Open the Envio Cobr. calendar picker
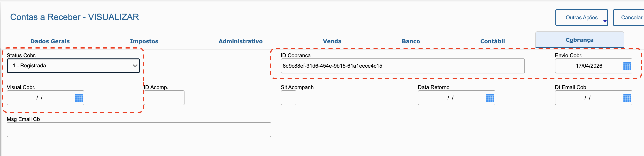The width and height of the screenshot is (644, 156). pyautogui.click(x=627, y=66)
